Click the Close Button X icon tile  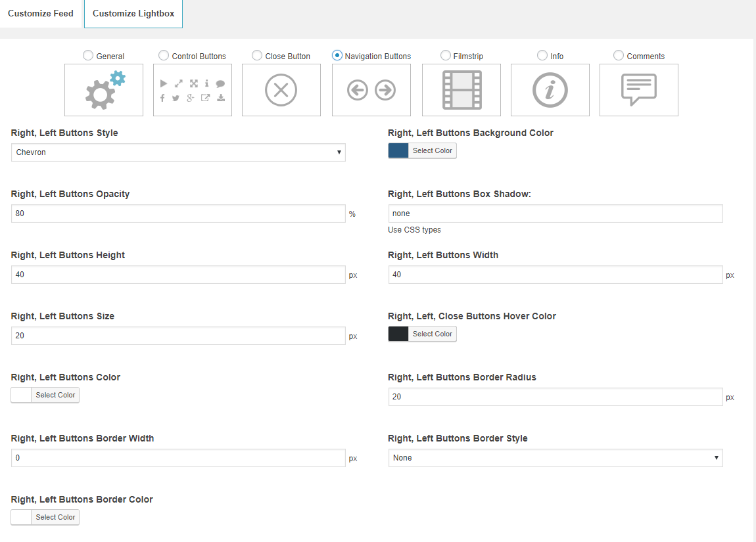[281, 90]
